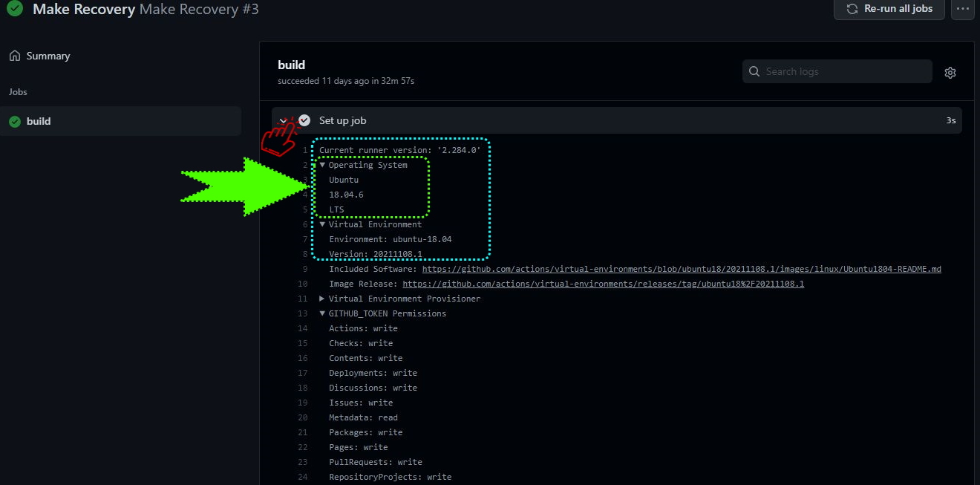Screen dimensions: 980x485
Task: Open the Included Software README link
Action: [681, 269]
